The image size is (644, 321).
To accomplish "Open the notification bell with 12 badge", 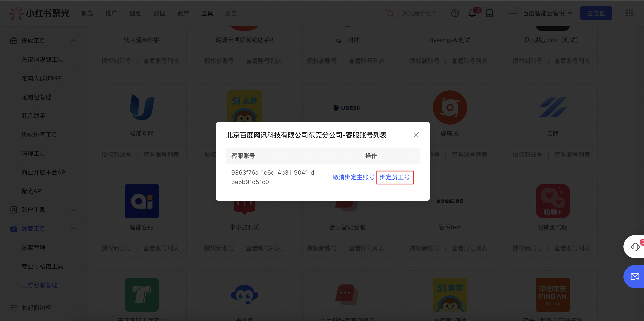I will 472,13.
